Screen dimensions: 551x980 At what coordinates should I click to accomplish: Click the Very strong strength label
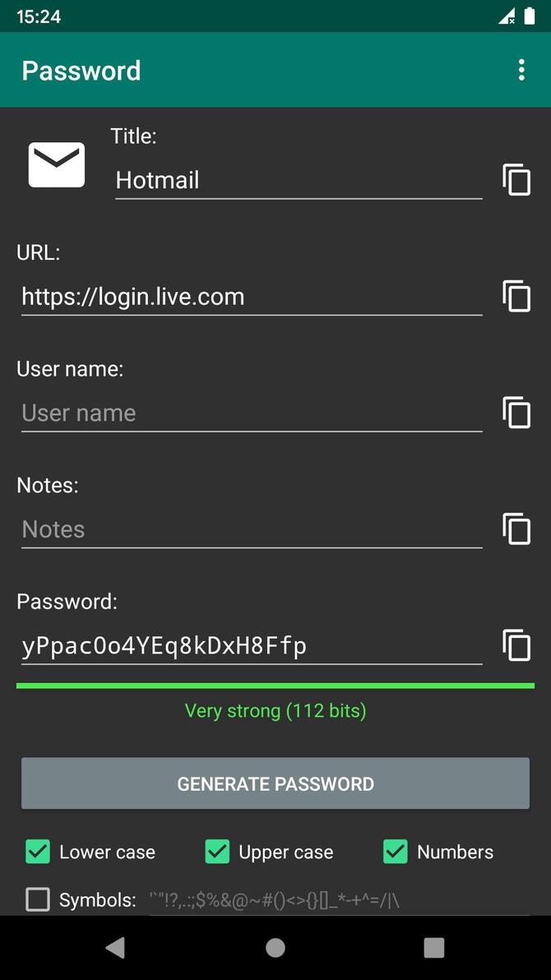275,710
